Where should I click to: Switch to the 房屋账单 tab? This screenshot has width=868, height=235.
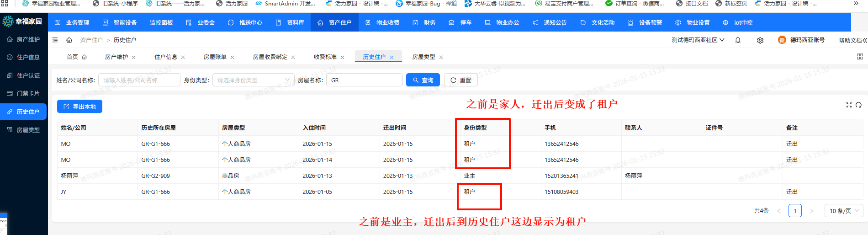(215, 57)
